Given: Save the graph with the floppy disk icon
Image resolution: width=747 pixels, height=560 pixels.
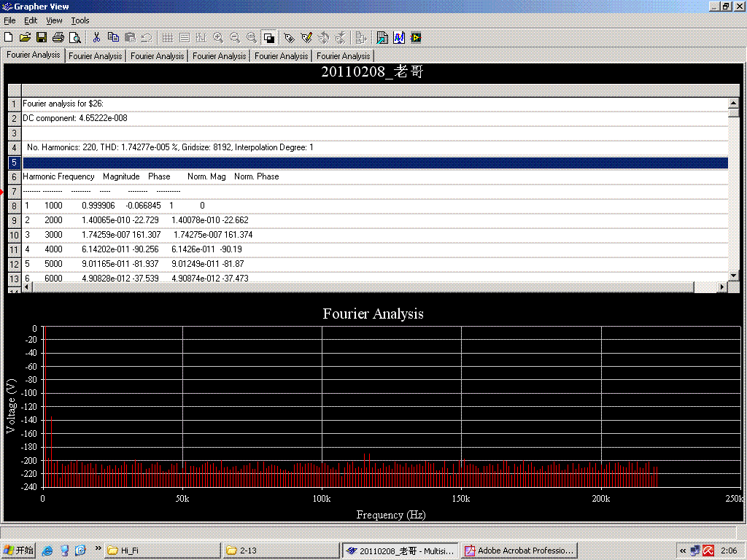Looking at the screenshot, I should coord(42,37).
